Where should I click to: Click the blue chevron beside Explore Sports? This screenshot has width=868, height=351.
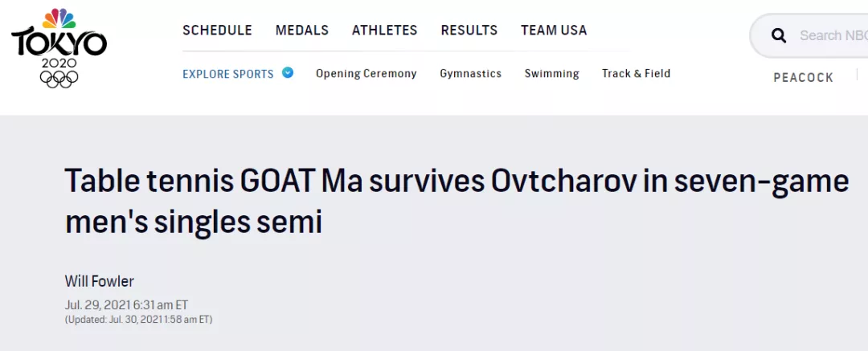point(288,72)
